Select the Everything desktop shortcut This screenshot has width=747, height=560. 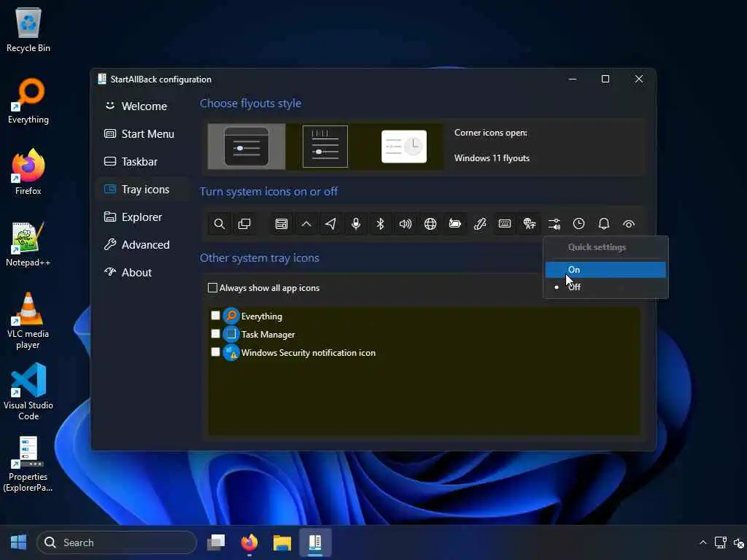pos(28,101)
